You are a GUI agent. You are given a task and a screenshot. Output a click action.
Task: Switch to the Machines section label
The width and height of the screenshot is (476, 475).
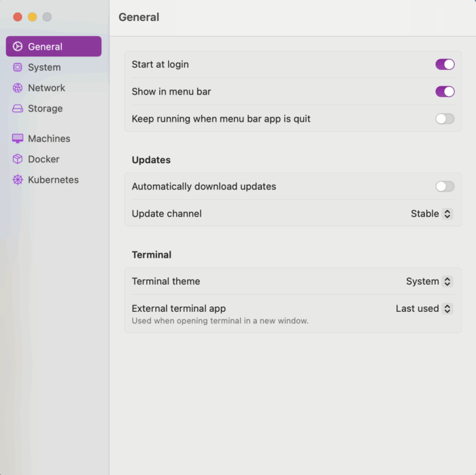point(49,139)
